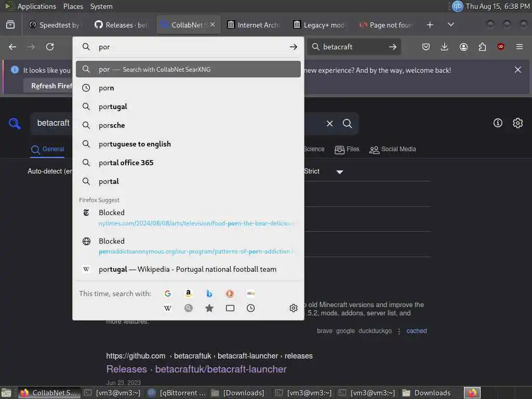Choose portal office 365 suggestion
This screenshot has height=399, width=532.
tap(188, 163)
